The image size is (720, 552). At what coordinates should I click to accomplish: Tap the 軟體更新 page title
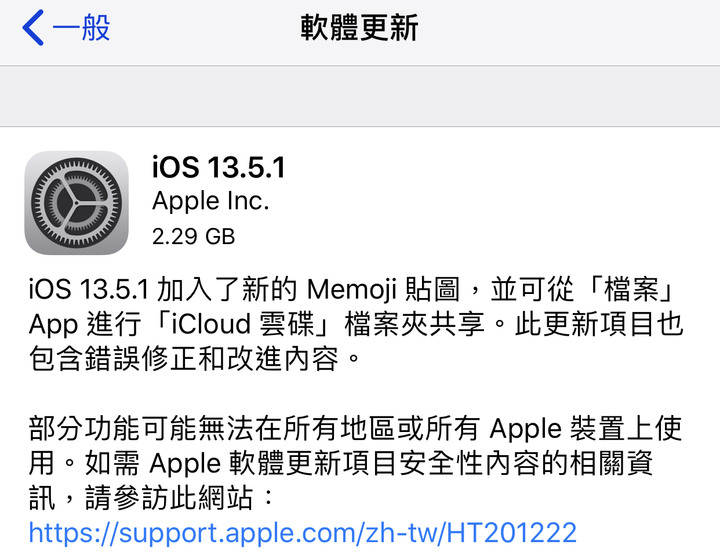point(360,28)
